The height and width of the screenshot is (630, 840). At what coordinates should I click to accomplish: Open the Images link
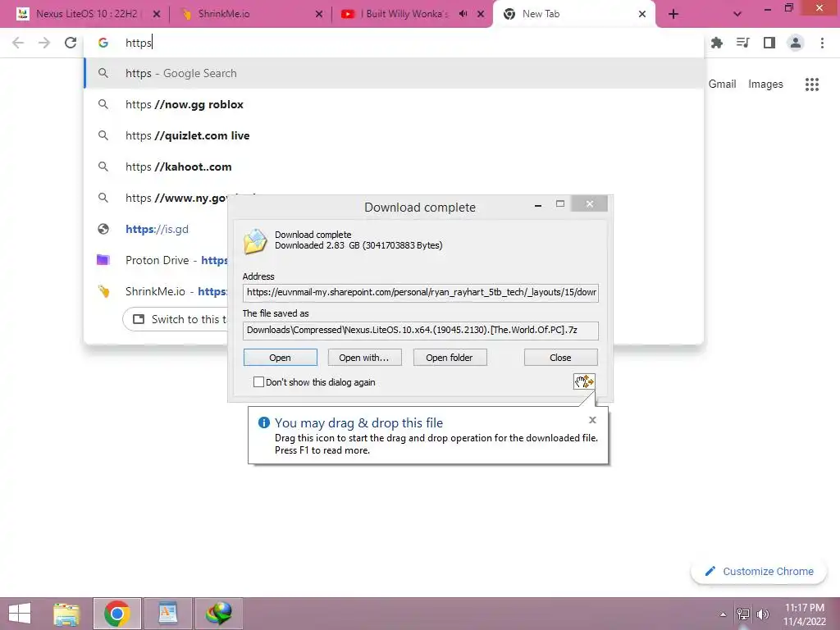[765, 84]
